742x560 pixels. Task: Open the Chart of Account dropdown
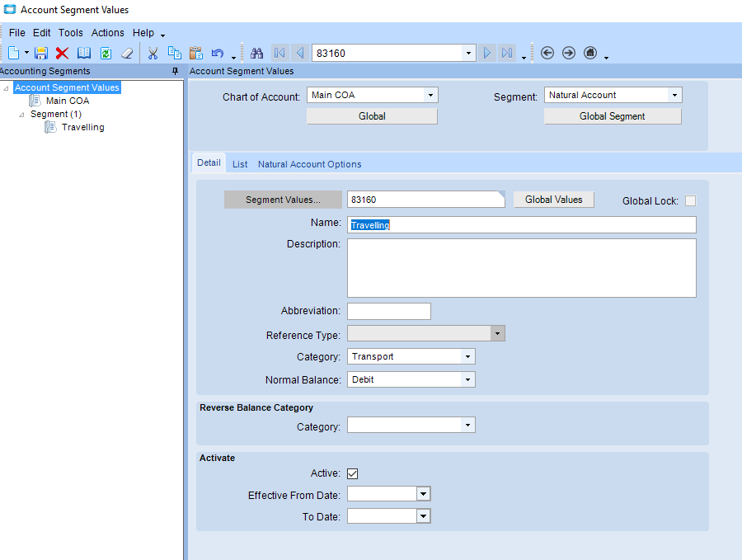[x=430, y=96]
